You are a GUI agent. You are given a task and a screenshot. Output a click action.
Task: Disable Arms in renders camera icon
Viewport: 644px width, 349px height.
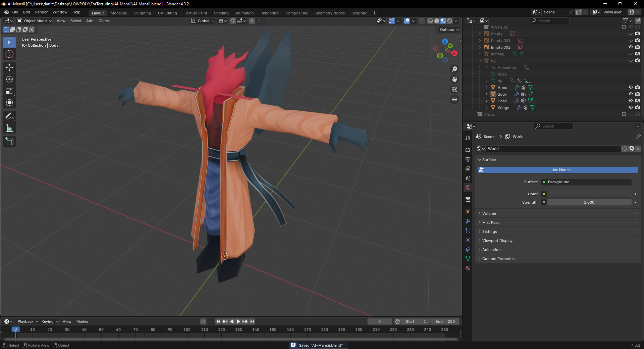(637, 87)
